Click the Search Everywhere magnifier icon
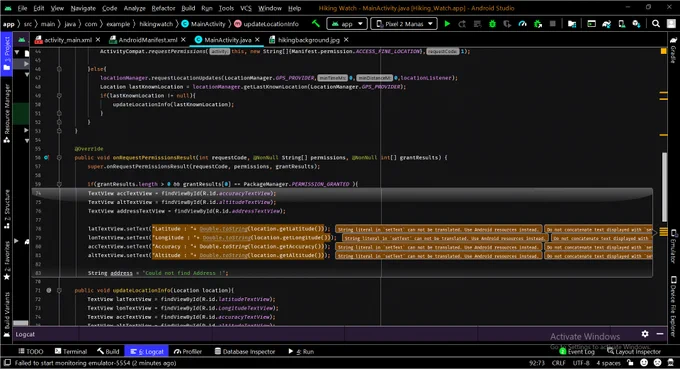 tap(656, 24)
